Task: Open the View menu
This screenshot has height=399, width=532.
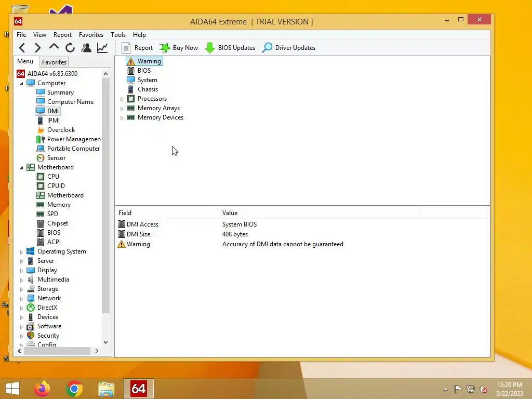Action: (x=39, y=35)
